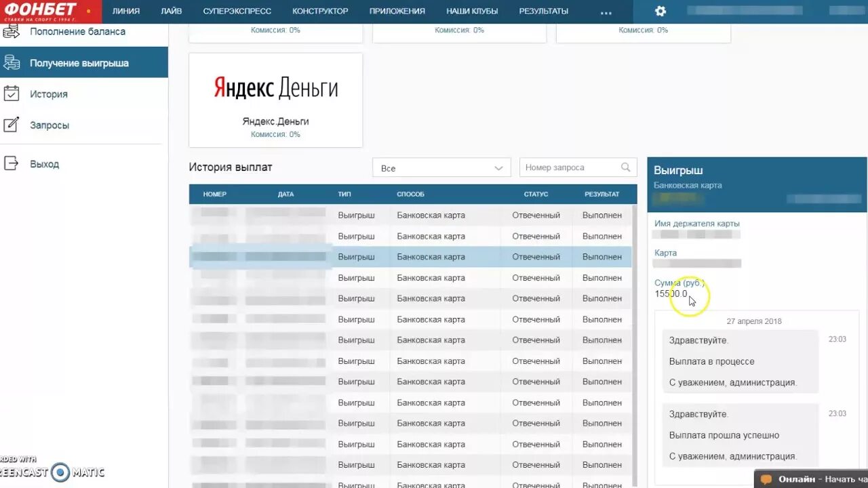This screenshot has height=488, width=868.
Task: Open the settings gear icon
Action: click(x=660, y=12)
